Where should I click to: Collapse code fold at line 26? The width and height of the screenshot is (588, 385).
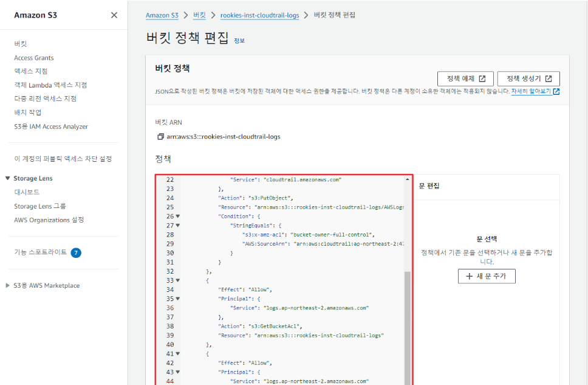pyautogui.click(x=178, y=217)
